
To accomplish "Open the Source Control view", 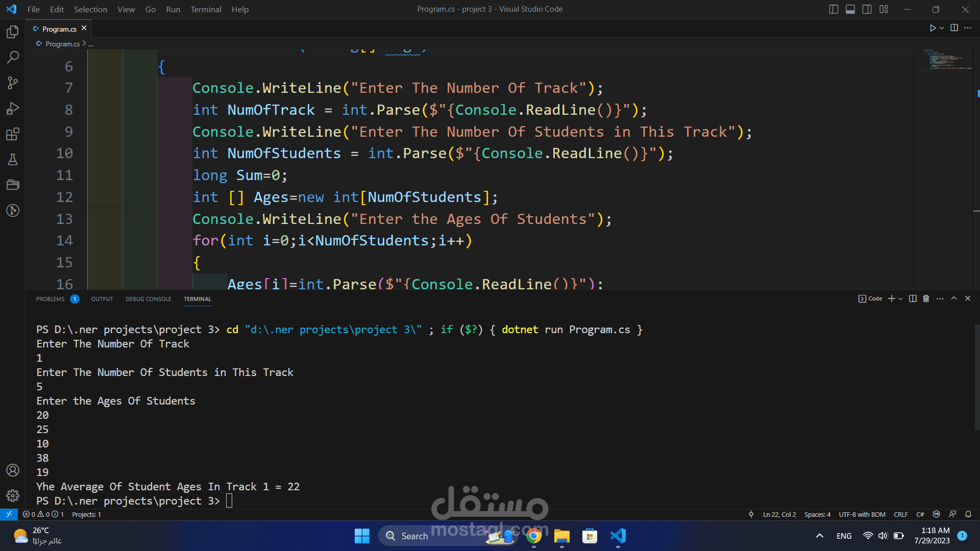I will [13, 83].
